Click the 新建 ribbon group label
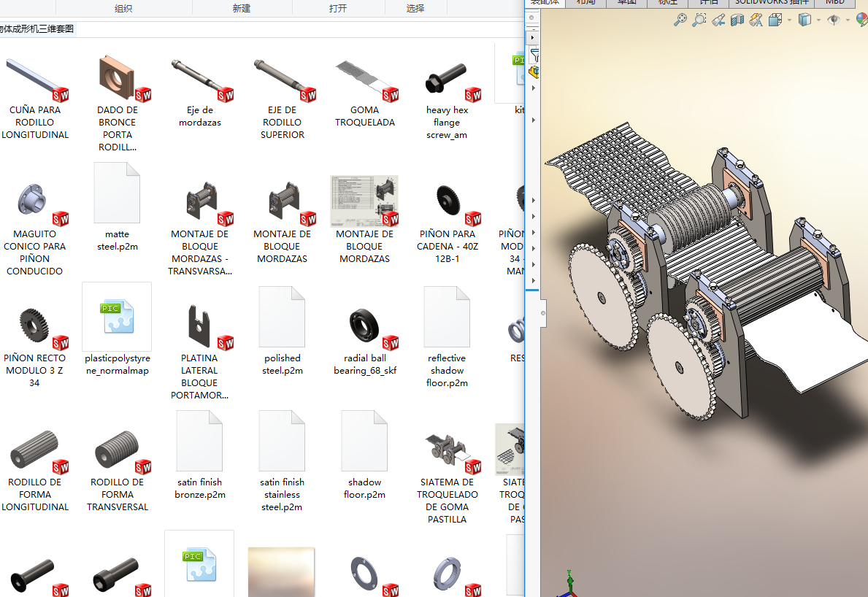868x597 pixels. click(x=242, y=8)
